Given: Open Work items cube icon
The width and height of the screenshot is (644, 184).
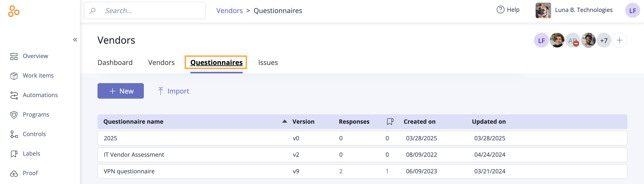Looking at the screenshot, I should [14, 76].
